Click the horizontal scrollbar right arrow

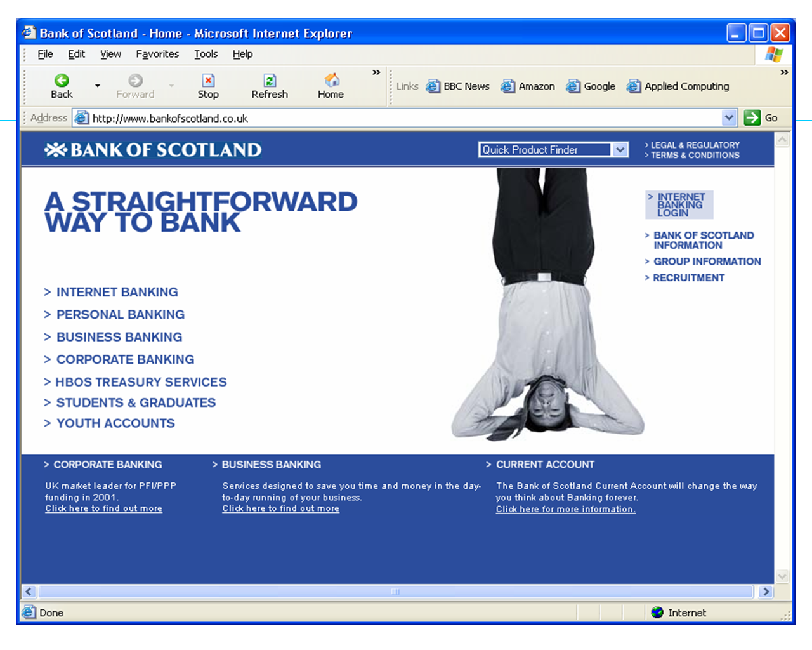766,592
